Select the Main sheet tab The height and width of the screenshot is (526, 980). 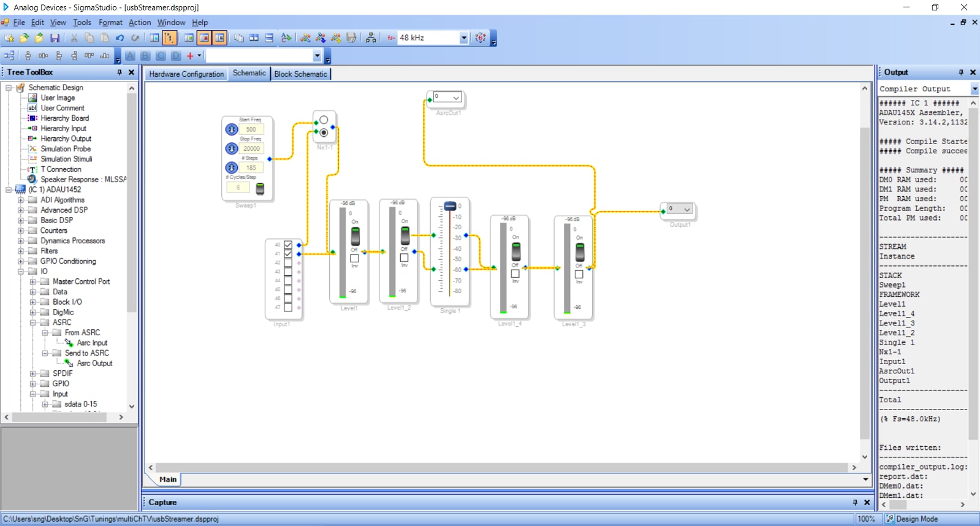167,479
